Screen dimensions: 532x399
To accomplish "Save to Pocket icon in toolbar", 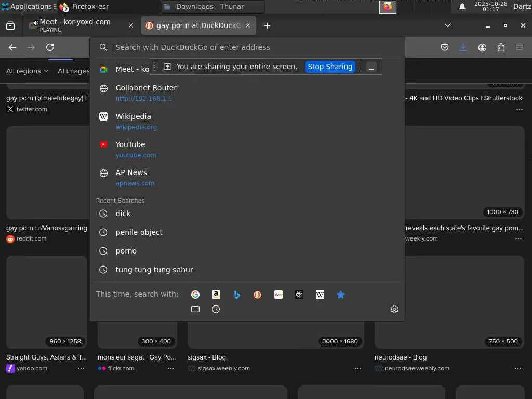I will click(445, 47).
